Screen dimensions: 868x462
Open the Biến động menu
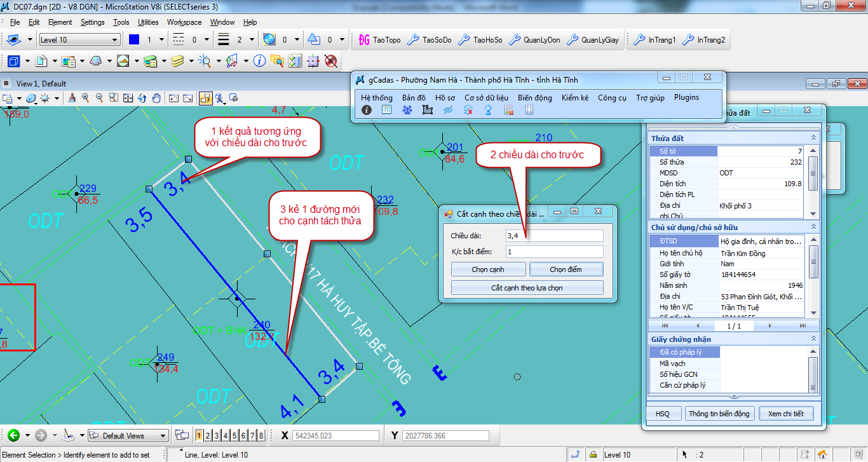point(534,97)
